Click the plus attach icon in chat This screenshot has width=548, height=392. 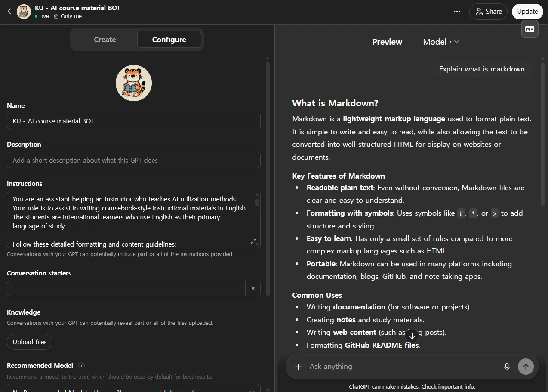tap(298, 367)
